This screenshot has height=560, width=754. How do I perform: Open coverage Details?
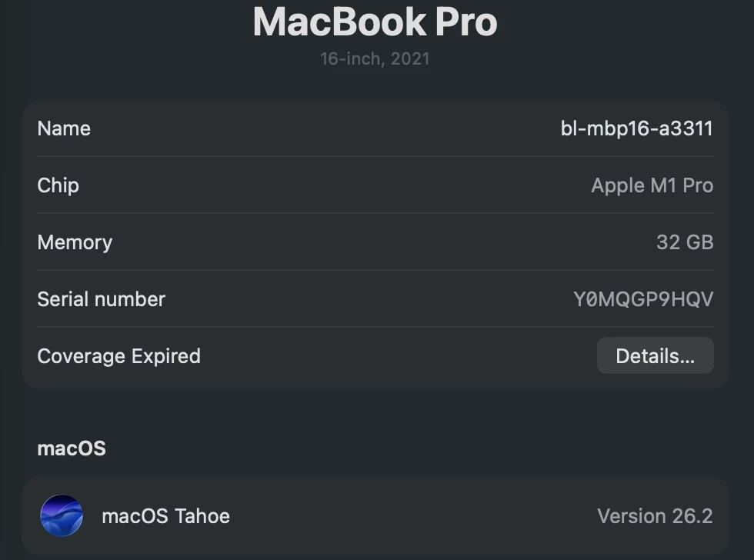655,356
